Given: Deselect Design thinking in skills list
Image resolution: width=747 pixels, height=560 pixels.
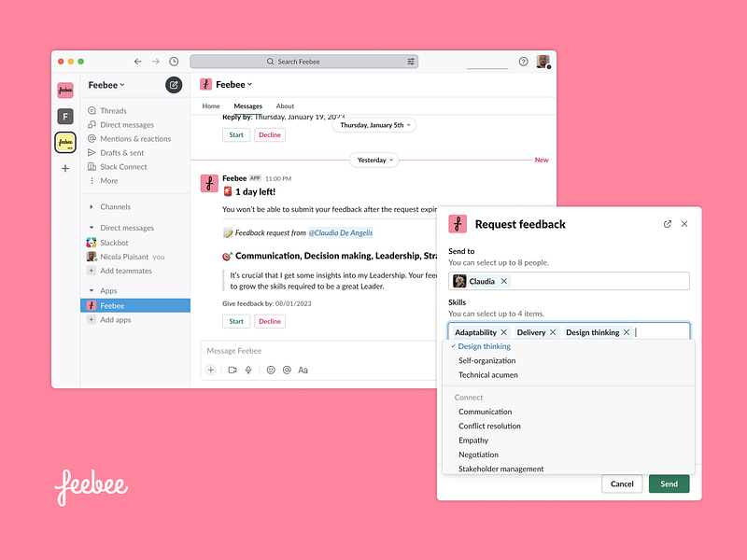Looking at the screenshot, I should click(484, 346).
